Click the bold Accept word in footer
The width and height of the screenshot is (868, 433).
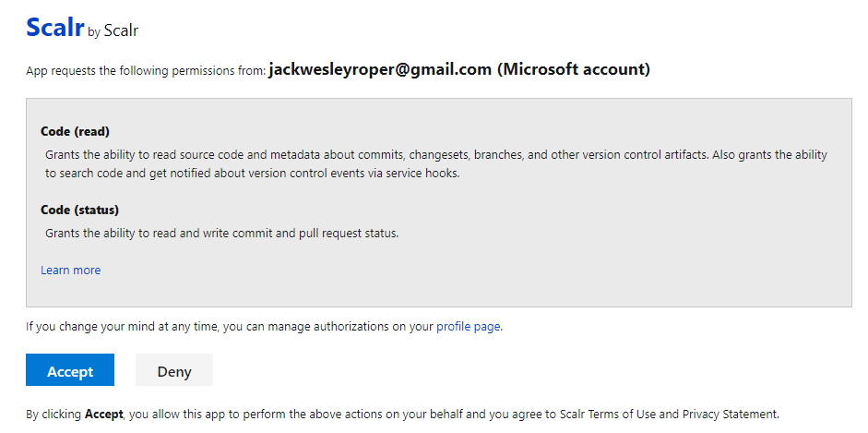coord(104,415)
